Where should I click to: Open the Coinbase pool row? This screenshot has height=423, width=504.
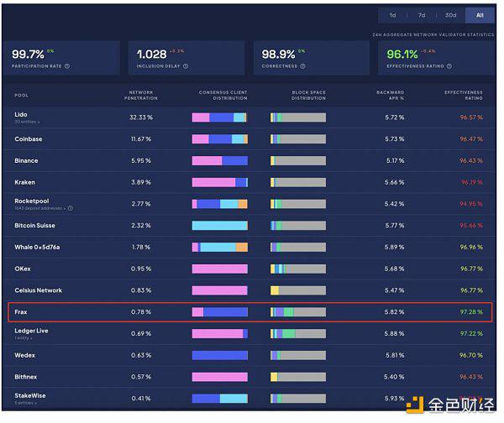pos(249,138)
